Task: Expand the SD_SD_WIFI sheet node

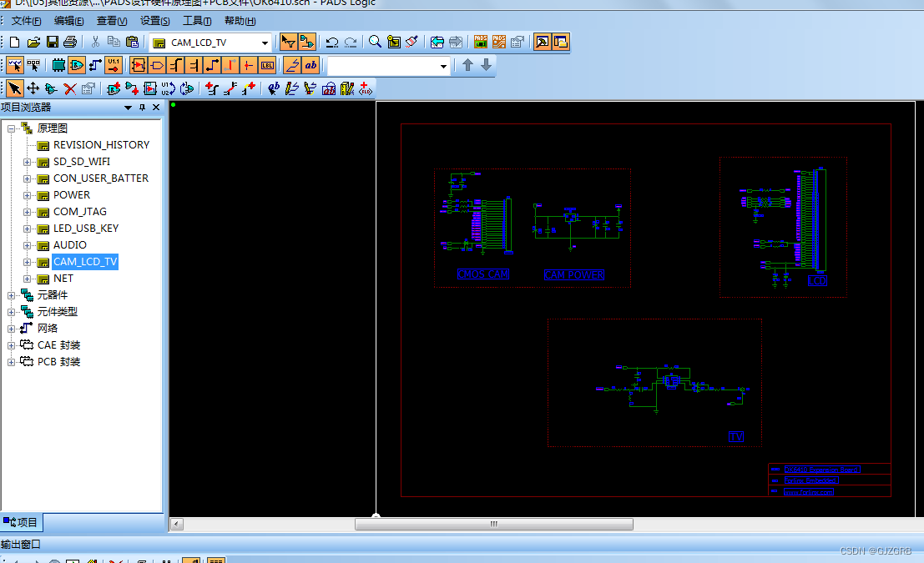Action: click(27, 162)
